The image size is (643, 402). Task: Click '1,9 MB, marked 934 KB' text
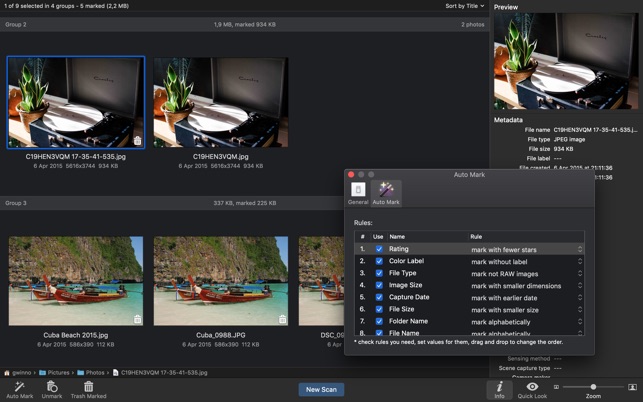point(244,25)
